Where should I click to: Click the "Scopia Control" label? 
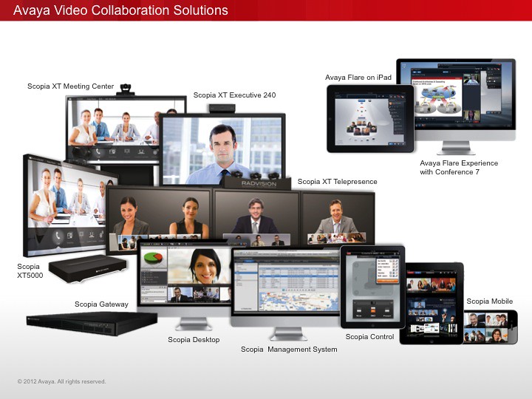click(370, 337)
